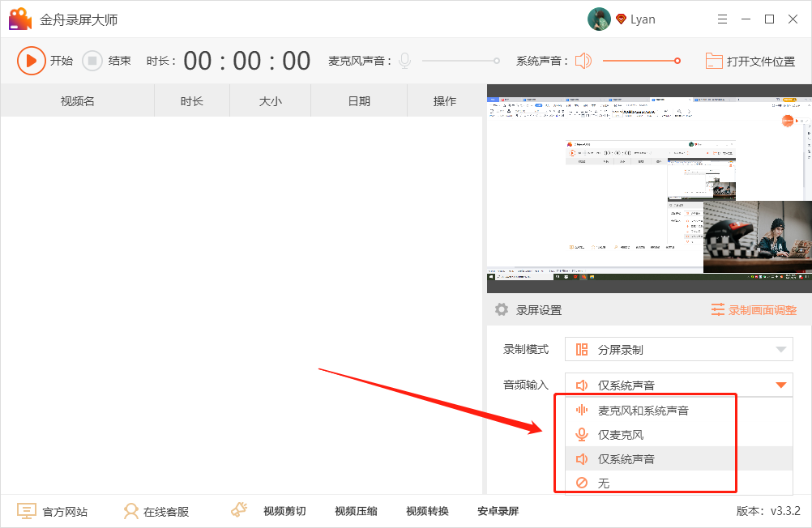Click the 录制画面调整 sliders icon
The height and width of the screenshot is (528, 812).
pyautogui.click(x=718, y=309)
